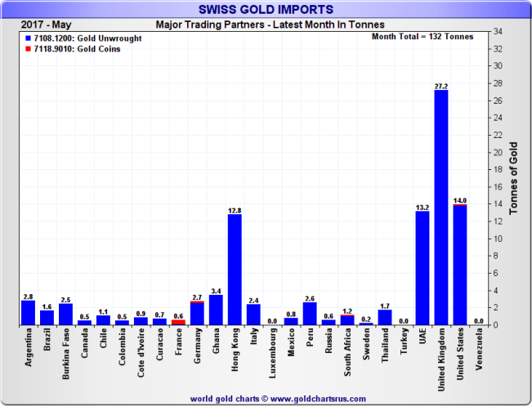Click the Tonnes of Gold axis title
This screenshot has height=406, width=532.
pyautogui.click(x=514, y=178)
